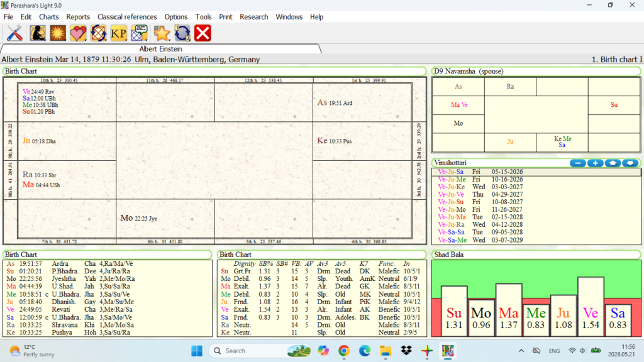The width and height of the screenshot is (644, 362).
Task: Click the rotating chart transit icon
Action: [x=99, y=33]
